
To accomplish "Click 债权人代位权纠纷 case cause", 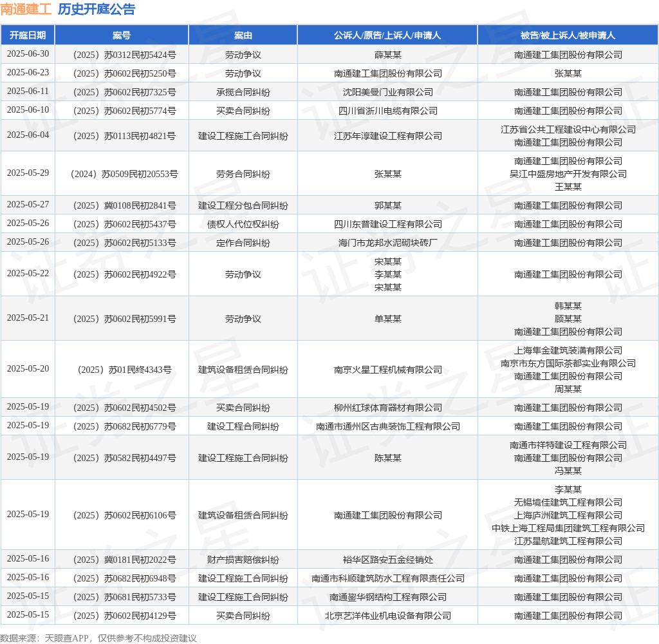I will pos(243,224).
